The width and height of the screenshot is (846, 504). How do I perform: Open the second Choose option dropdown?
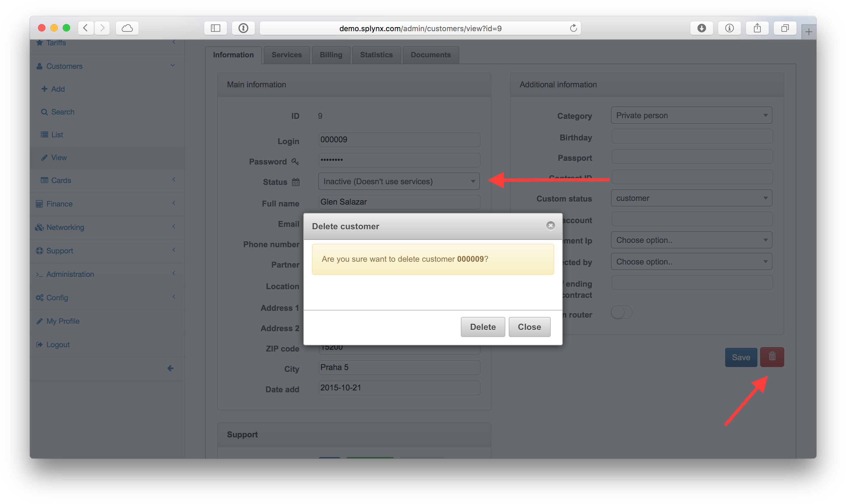[691, 261]
